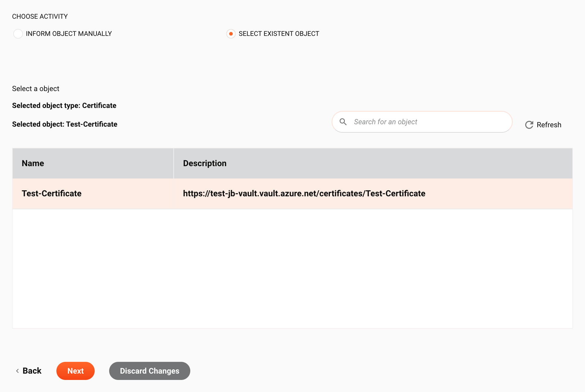
Task: Select the Test-Certificate row in the table
Action: pyautogui.click(x=292, y=193)
